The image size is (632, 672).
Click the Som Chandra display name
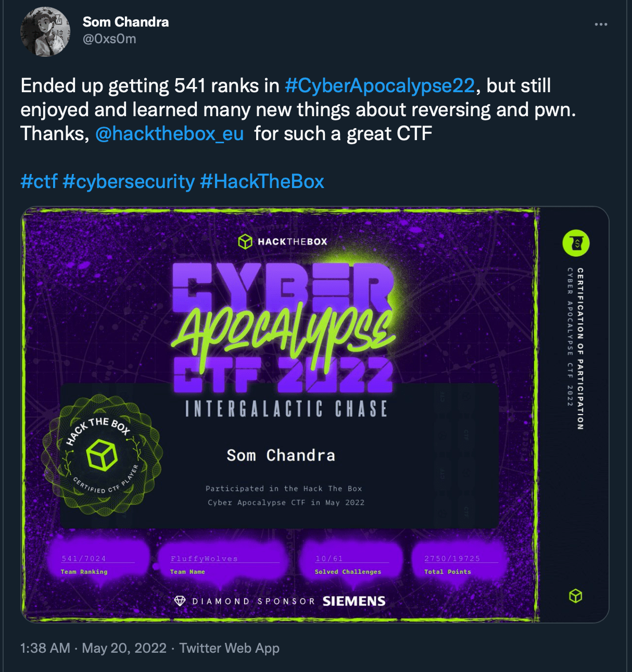point(125,22)
